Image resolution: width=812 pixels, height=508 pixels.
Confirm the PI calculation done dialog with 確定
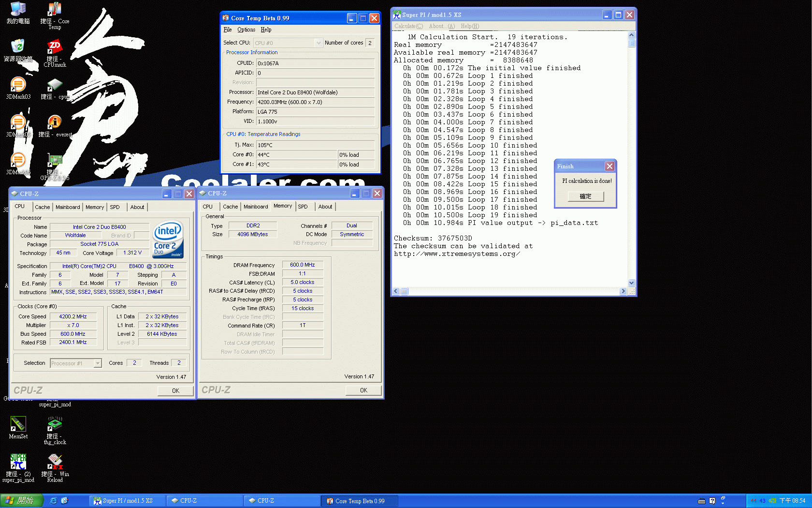coord(586,196)
